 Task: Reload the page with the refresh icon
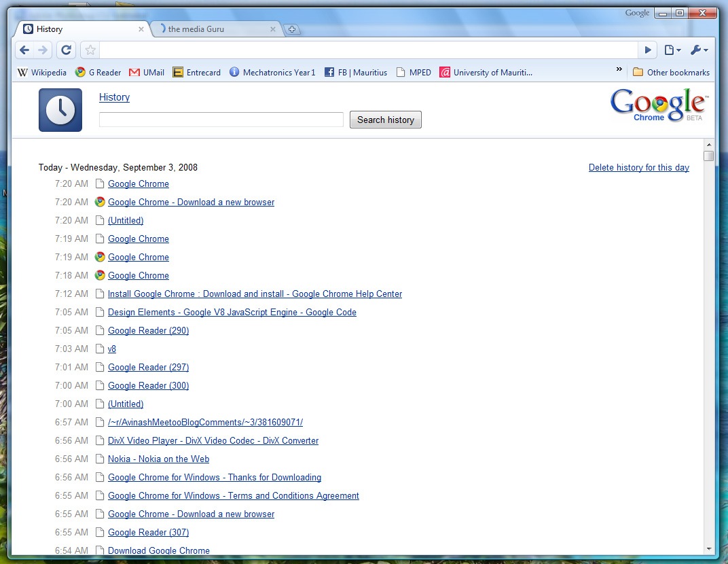click(x=67, y=50)
